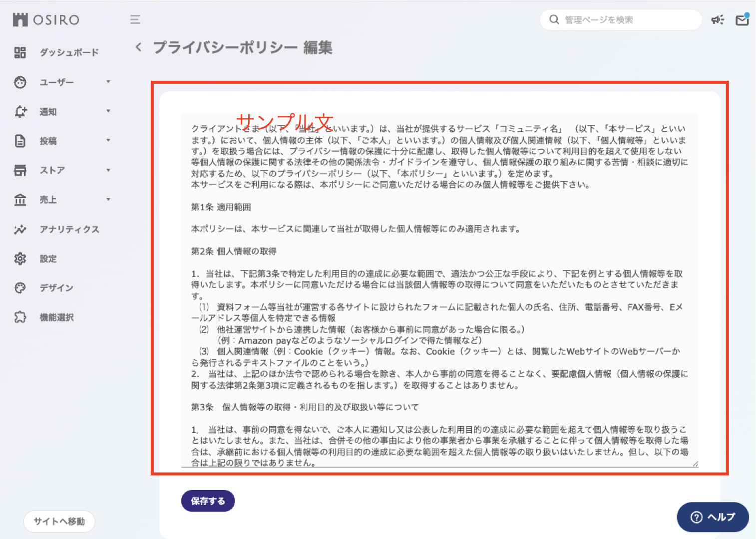Click the user face icon
Image resolution: width=756 pixels, height=539 pixels.
click(20, 82)
